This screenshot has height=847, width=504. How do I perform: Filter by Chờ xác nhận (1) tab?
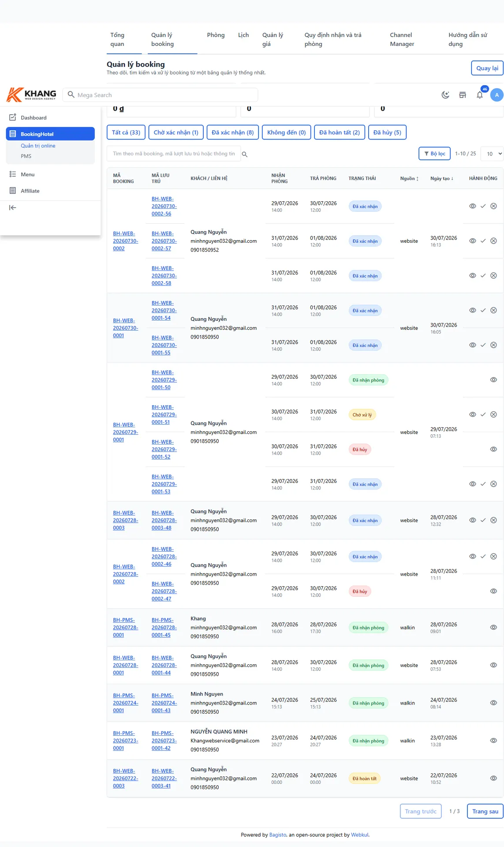click(x=176, y=132)
